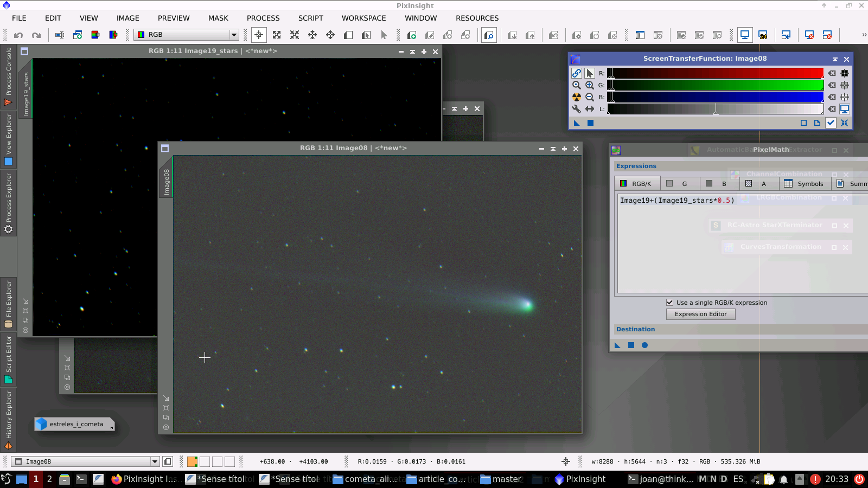Select the zoom to fit toolbar icon
868x488 pixels.
pyautogui.click(x=277, y=35)
